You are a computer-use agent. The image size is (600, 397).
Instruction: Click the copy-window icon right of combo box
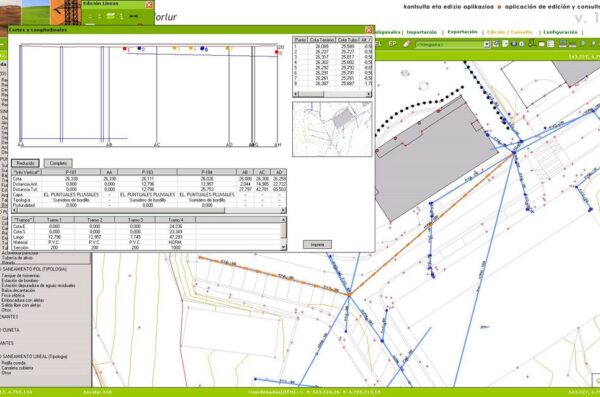click(x=496, y=44)
